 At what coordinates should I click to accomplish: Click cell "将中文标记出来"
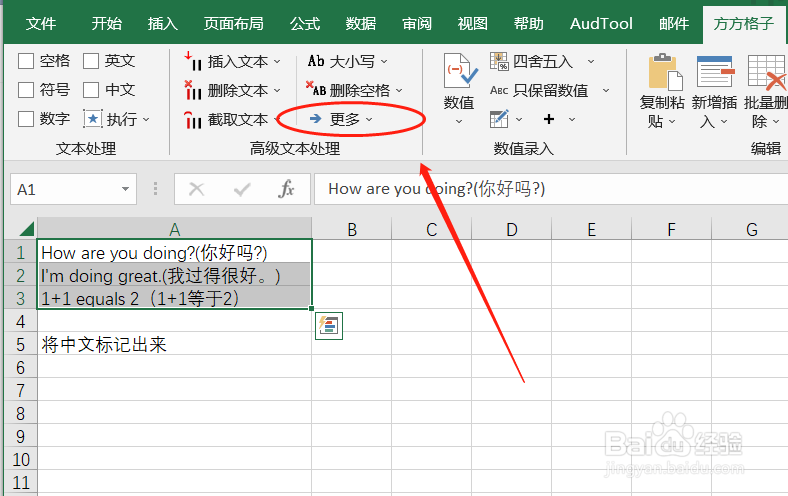(174, 344)
